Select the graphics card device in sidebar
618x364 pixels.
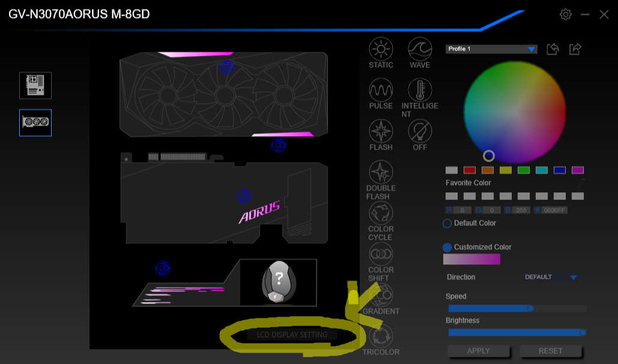point(35,123)
